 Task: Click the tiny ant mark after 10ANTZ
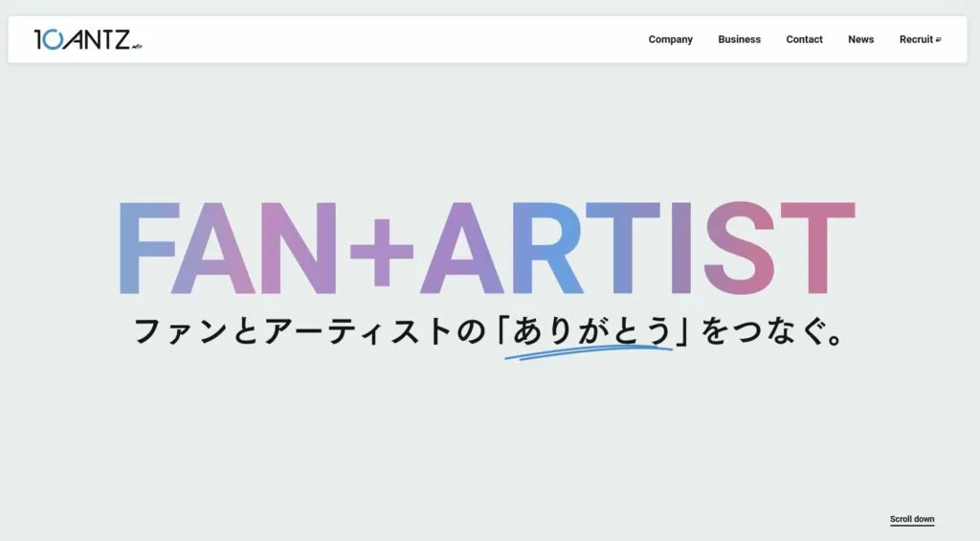137,44
